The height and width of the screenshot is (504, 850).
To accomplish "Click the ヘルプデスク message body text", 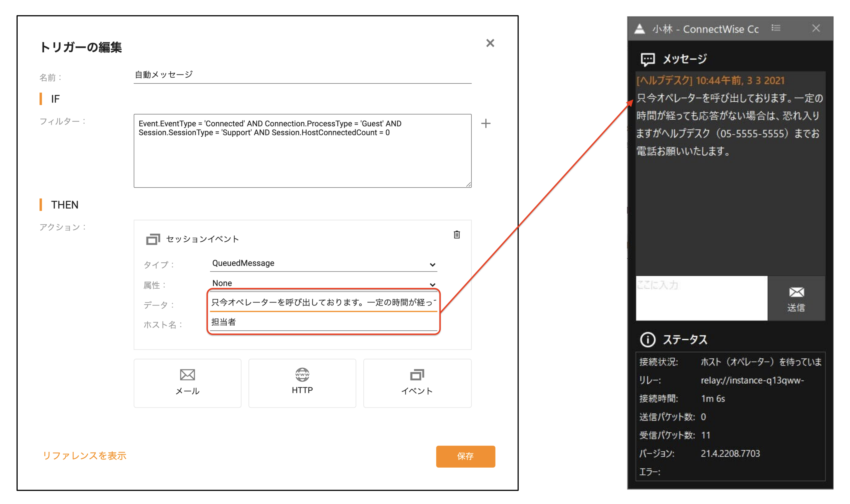I will [729, 125].
